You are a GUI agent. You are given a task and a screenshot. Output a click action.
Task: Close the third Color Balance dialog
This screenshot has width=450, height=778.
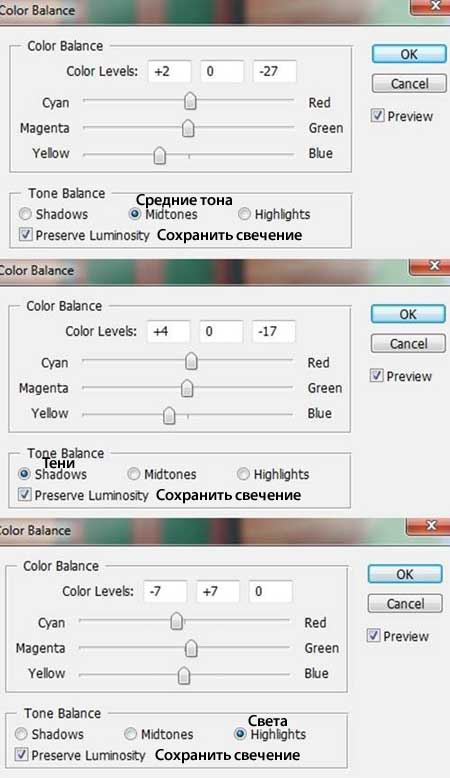pyautogui.click(x=431, y=525)
